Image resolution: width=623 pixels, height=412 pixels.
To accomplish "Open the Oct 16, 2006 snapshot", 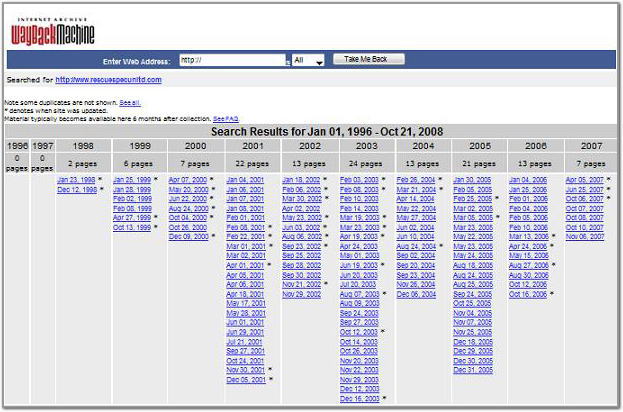I will 528,294.
